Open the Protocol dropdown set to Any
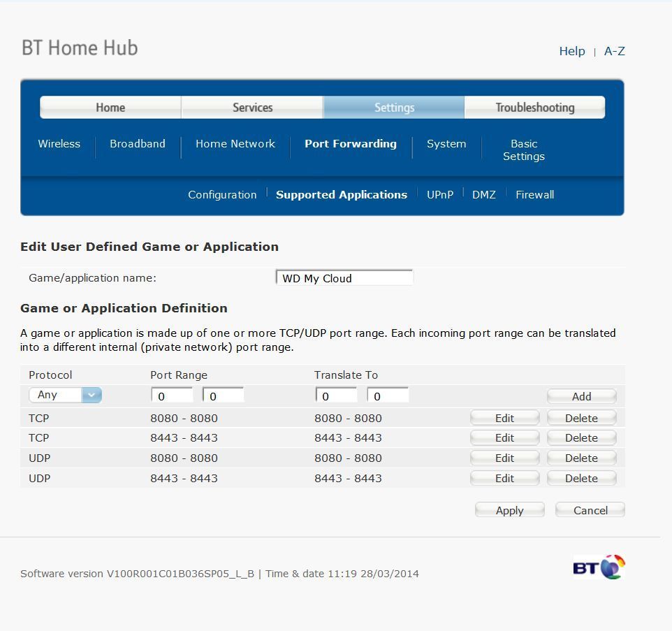The height and width of the screenshot is (631, 672). [x=65, y=395]
